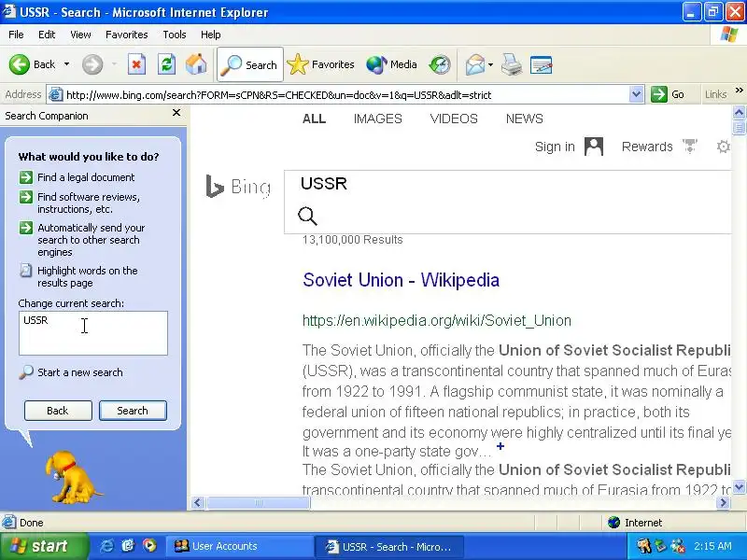Open Soviet Union - Wikipedia result link
The height and width of the screenshot is (560, 747).
click(401, 280)
